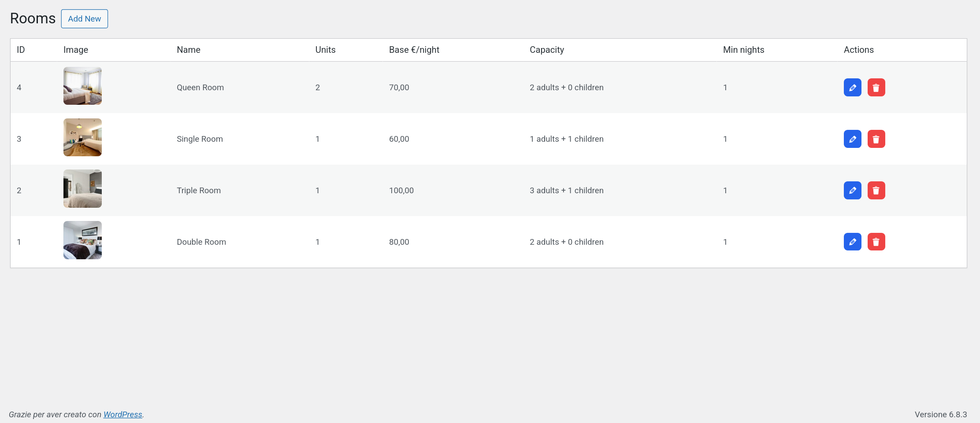
Task: Open the Queen Room thumbnail image
Action: (82, 86)
